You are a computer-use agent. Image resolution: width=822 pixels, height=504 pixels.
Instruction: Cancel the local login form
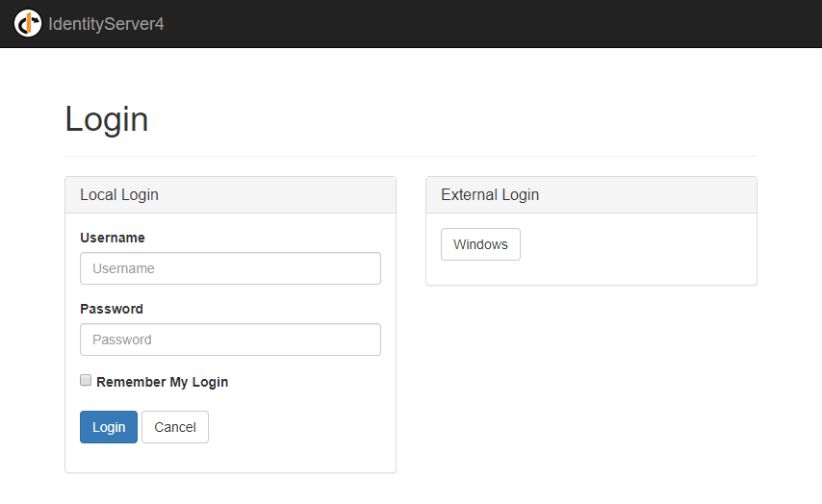175,427
